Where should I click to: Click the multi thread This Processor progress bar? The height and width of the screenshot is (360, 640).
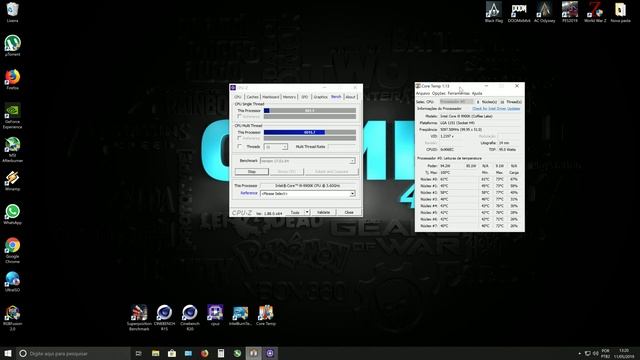(310, 132)
